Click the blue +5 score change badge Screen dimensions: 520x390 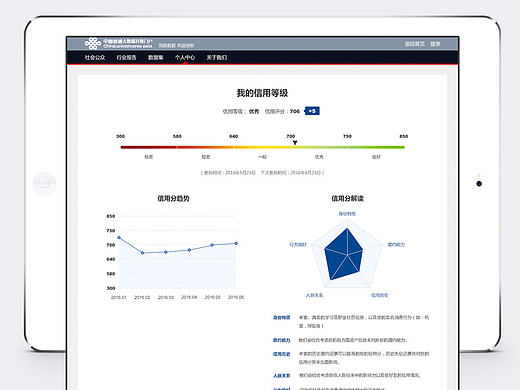coord(312,111)
